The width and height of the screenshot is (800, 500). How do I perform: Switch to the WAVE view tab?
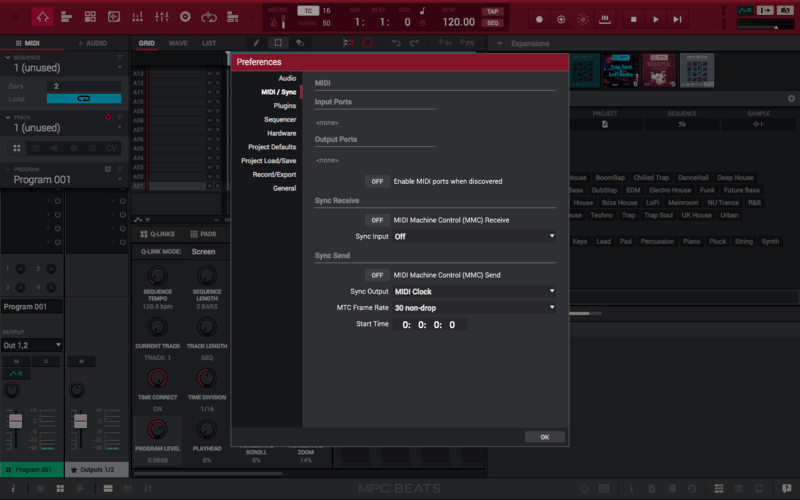178,43
